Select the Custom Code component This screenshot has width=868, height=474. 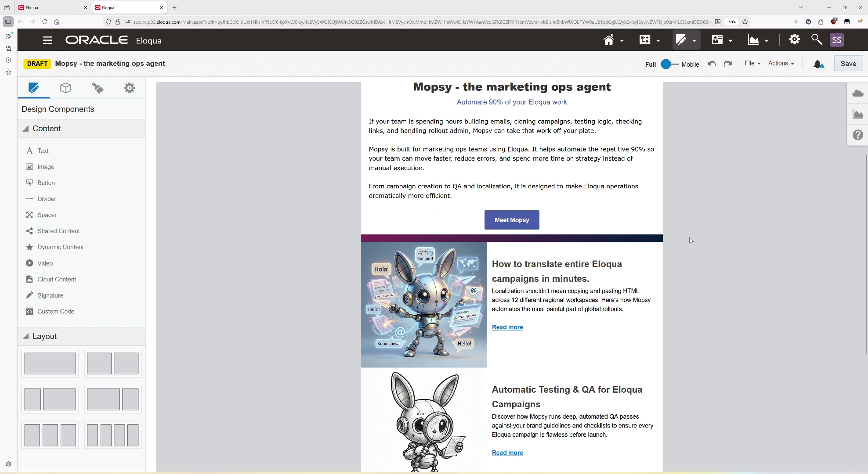pyautogui.click(x=50, y=312)
